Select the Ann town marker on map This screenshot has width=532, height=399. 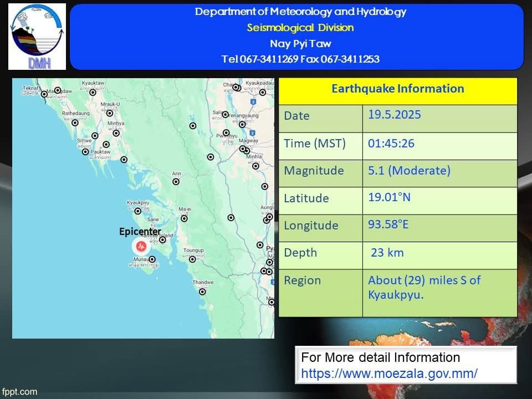point(176,181)
